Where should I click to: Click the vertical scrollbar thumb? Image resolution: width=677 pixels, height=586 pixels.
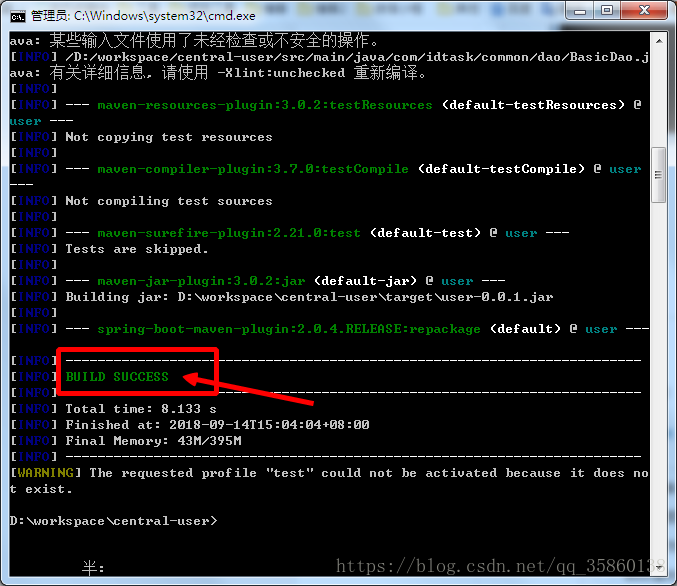tap(659, 174)
